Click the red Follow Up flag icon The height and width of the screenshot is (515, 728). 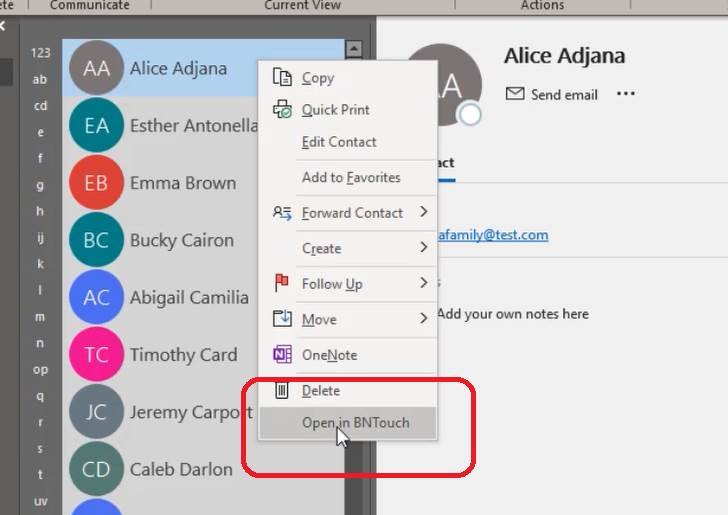click(281, 283)
